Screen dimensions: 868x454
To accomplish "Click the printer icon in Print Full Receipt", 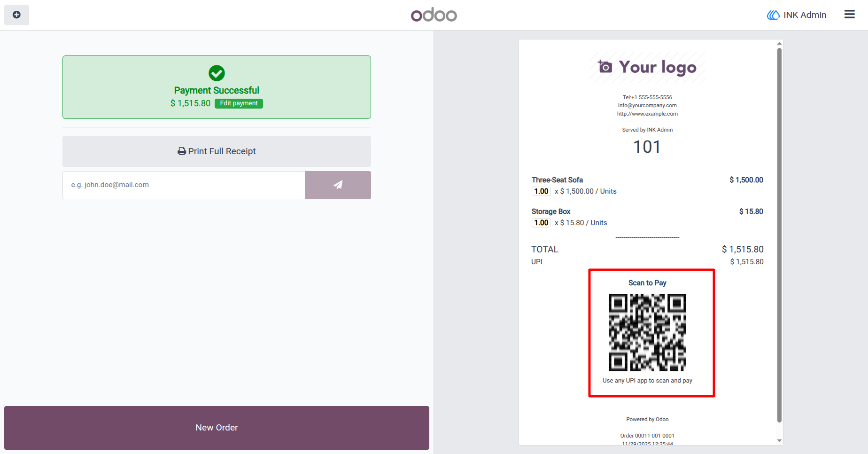I will (x=182, y=151).
